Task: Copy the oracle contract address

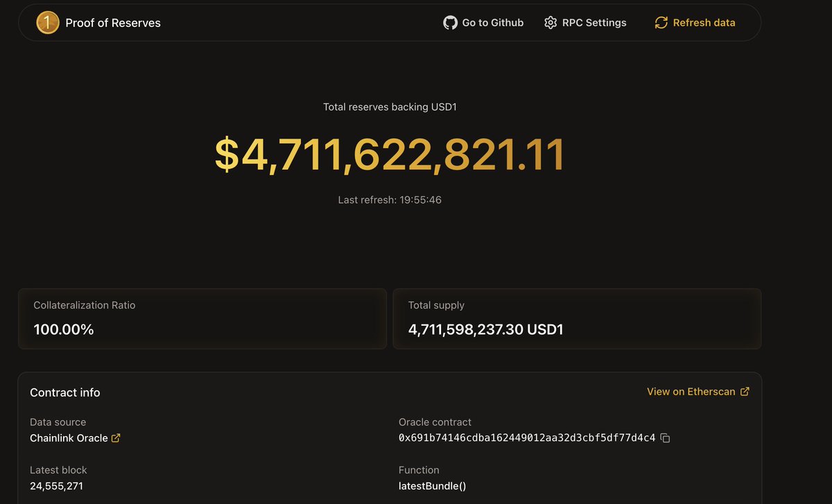Action: tap(665, 438)
